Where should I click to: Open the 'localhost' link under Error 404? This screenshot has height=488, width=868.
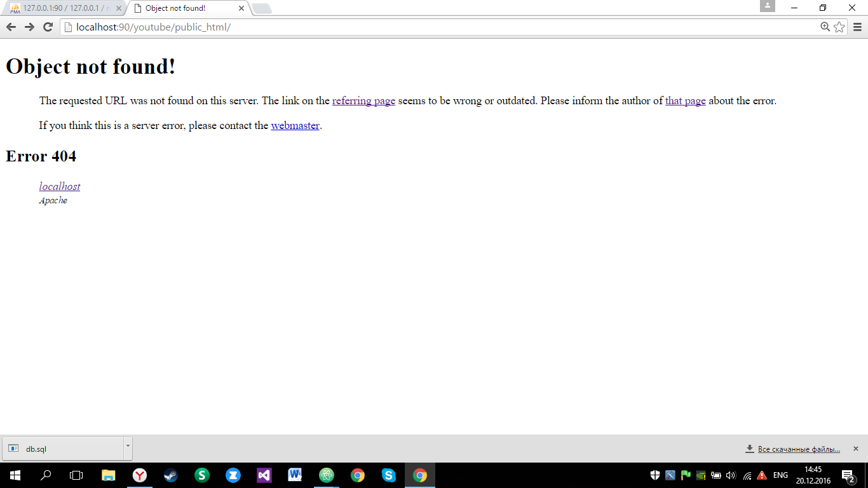60,186
